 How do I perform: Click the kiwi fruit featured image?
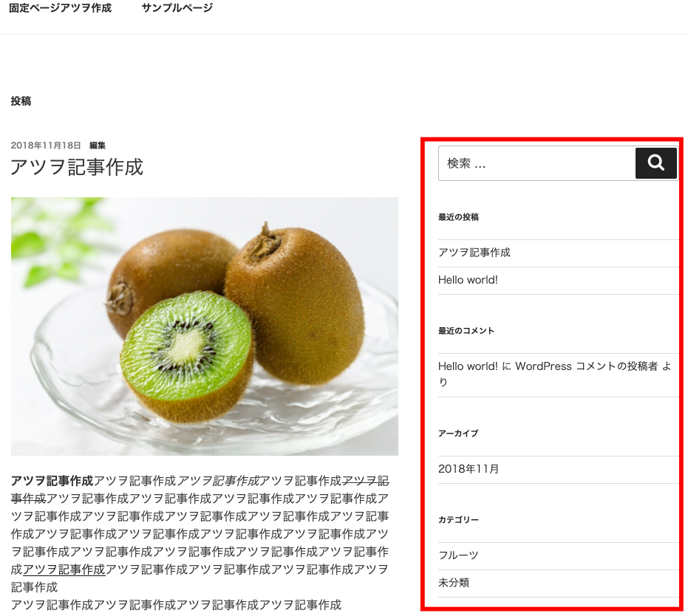click(x=205, y=326)
